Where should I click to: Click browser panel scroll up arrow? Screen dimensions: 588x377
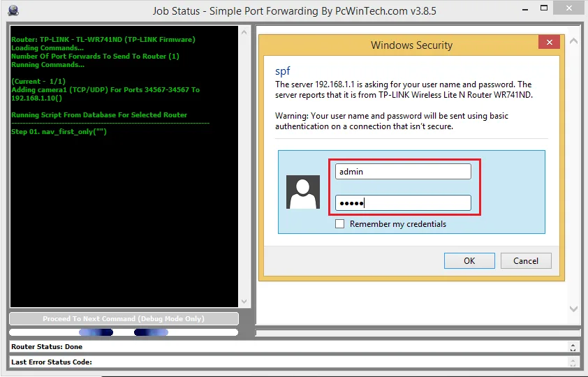click(573, 41)
